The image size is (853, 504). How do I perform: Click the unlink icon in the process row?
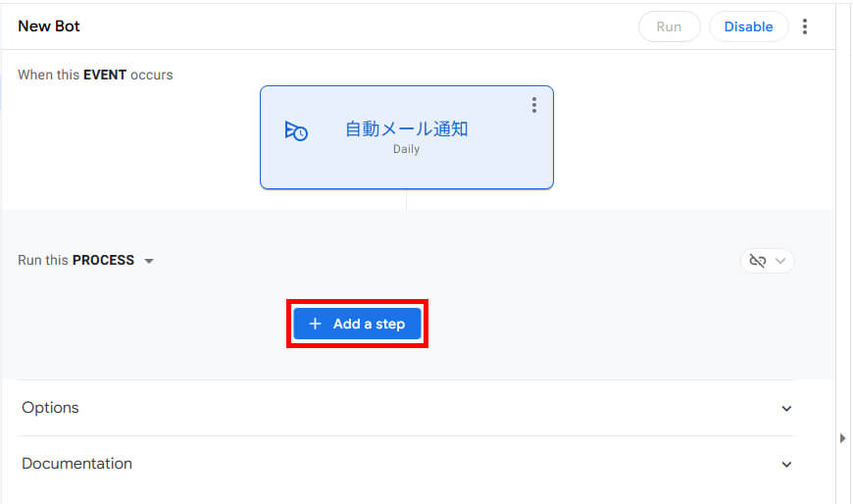pyautogui.click(x=757, y=261)
